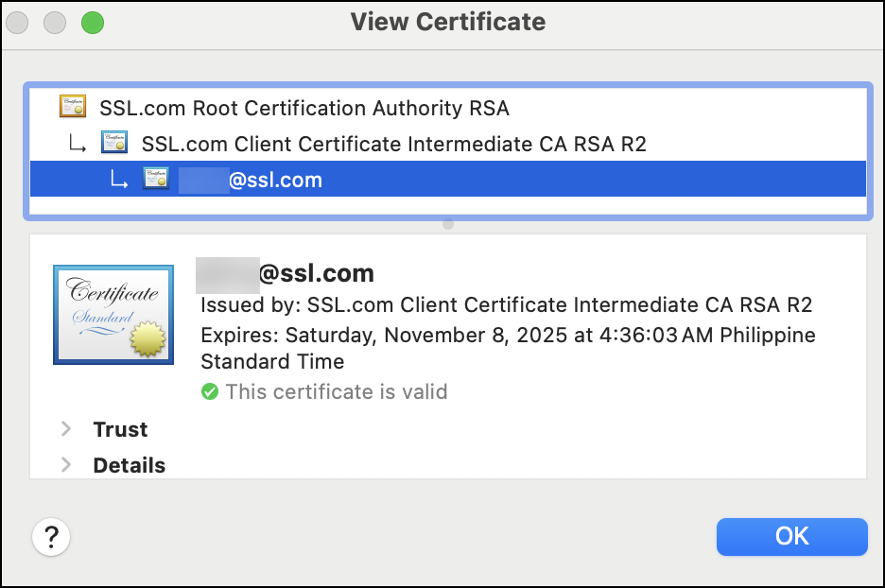Viewport: 885px width, 588px height.
Task: Click the "View Certificate" window title
Action: (x=448, y=22)
